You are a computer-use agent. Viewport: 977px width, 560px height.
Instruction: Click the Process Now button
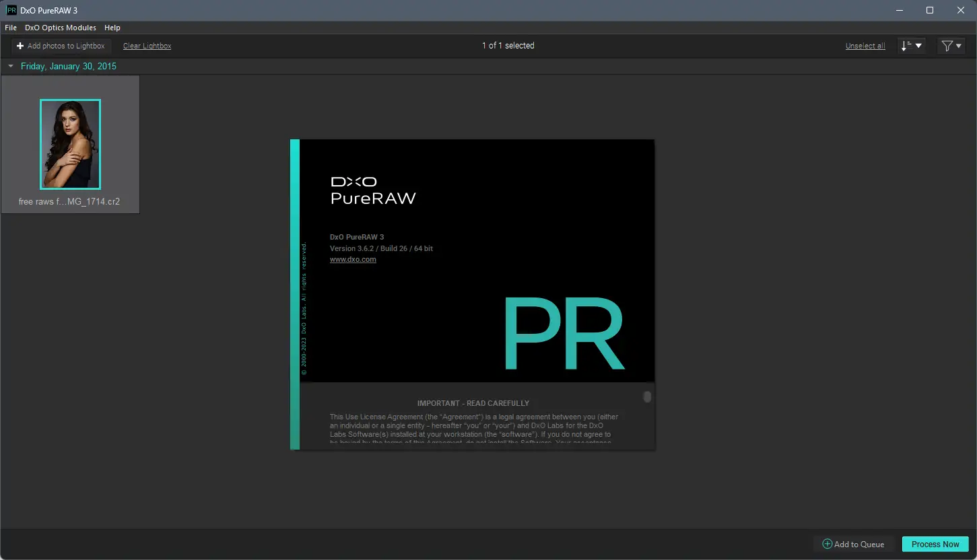pyautogui.click(x=935, y=544)
